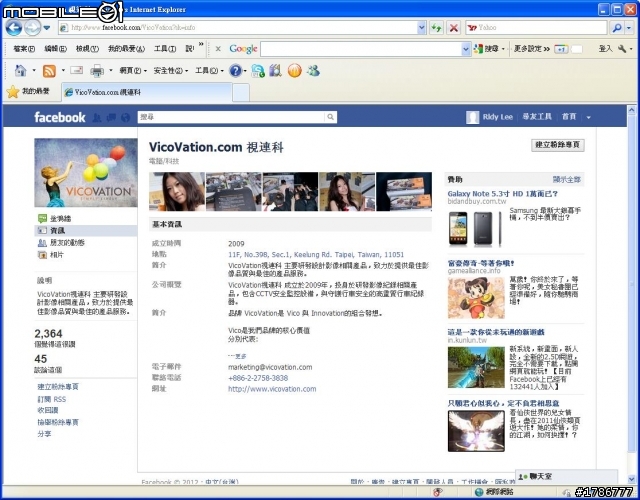Click the browser Back arrow button
The height and width of the screenshot is (500, 640).
(13, 28)
